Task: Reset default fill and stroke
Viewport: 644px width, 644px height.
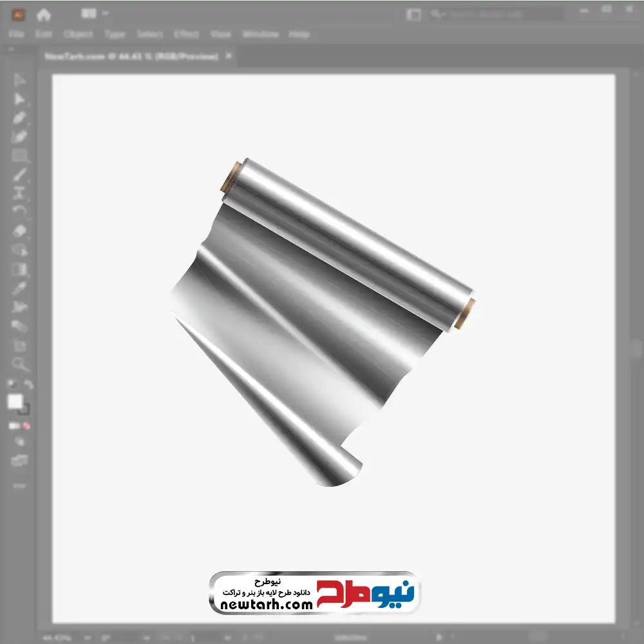Action: (12, 384)
